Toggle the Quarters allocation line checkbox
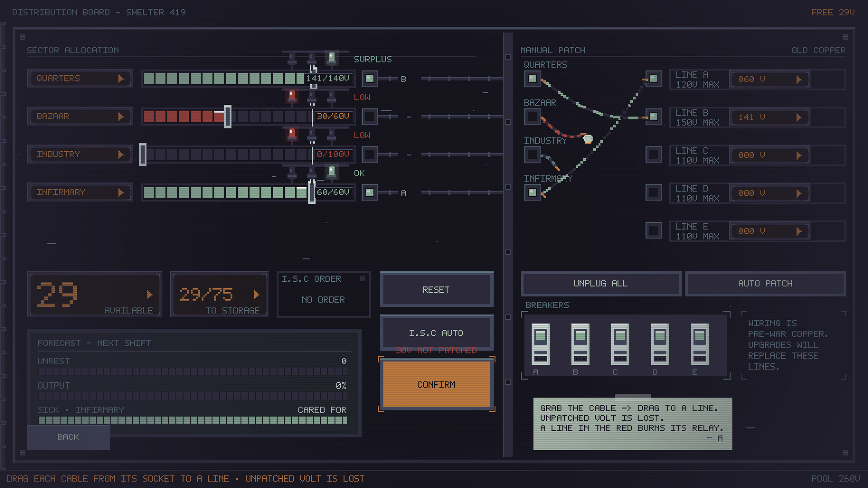Image resolution: width=868 pixels, height=488 pixels. (370, 79)
